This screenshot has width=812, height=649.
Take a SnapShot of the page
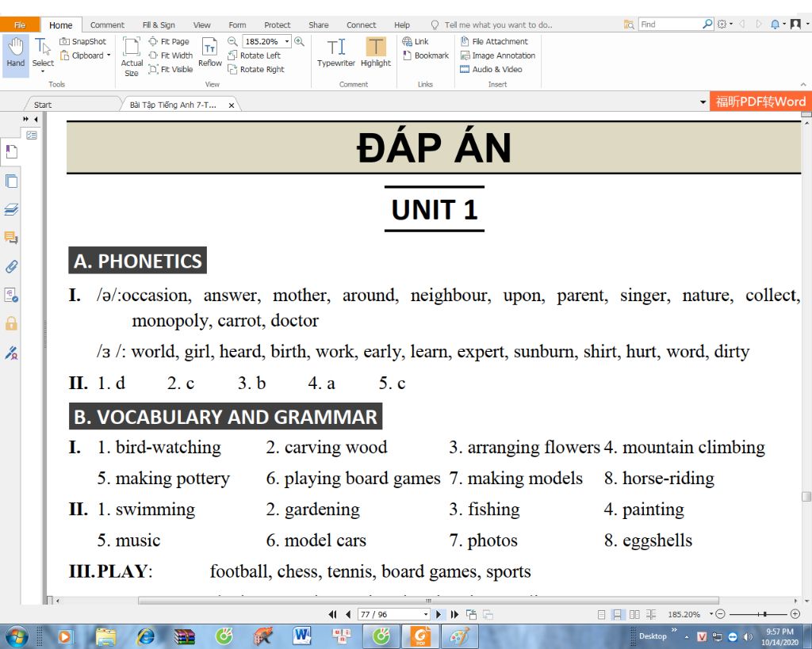coord(82,41)
